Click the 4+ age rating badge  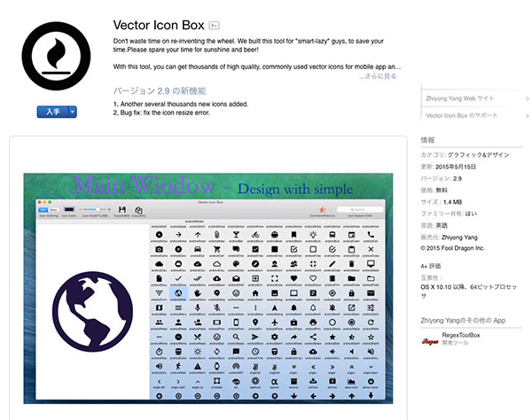214,26
